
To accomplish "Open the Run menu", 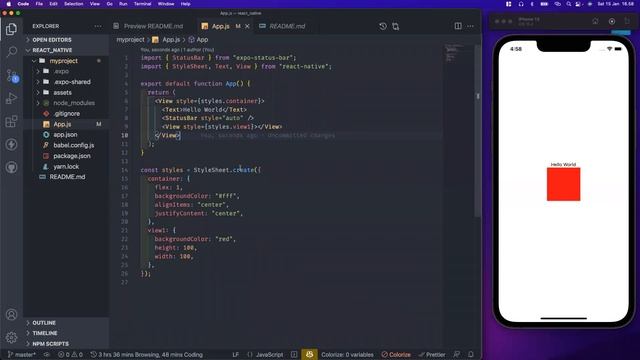I will point(123,4).
